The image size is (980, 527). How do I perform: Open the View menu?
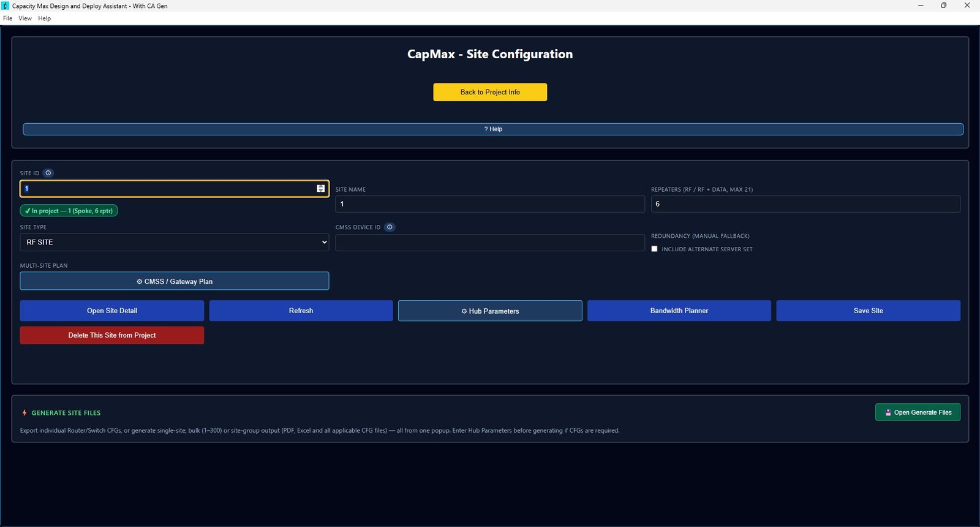pos(25,18)
